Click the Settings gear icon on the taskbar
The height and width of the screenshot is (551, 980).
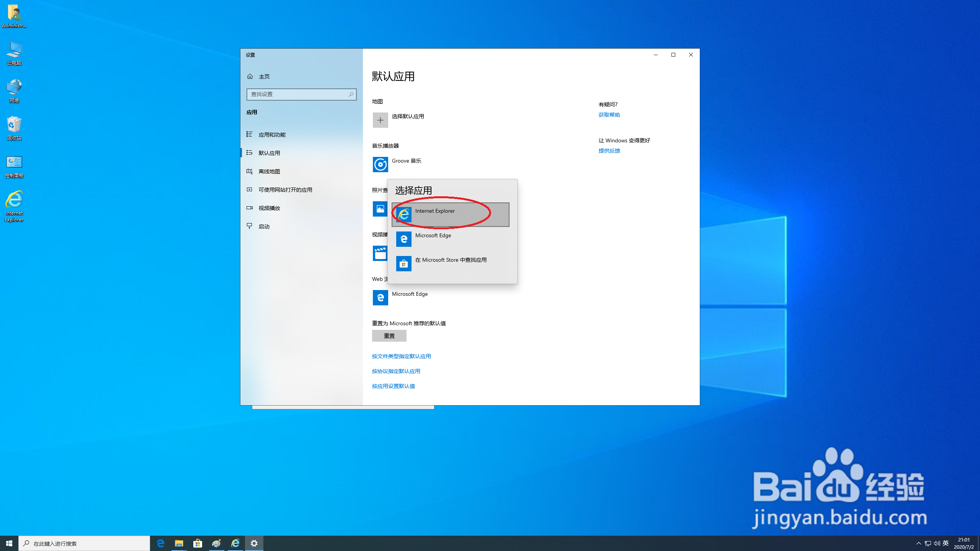[x=254, y=543]
